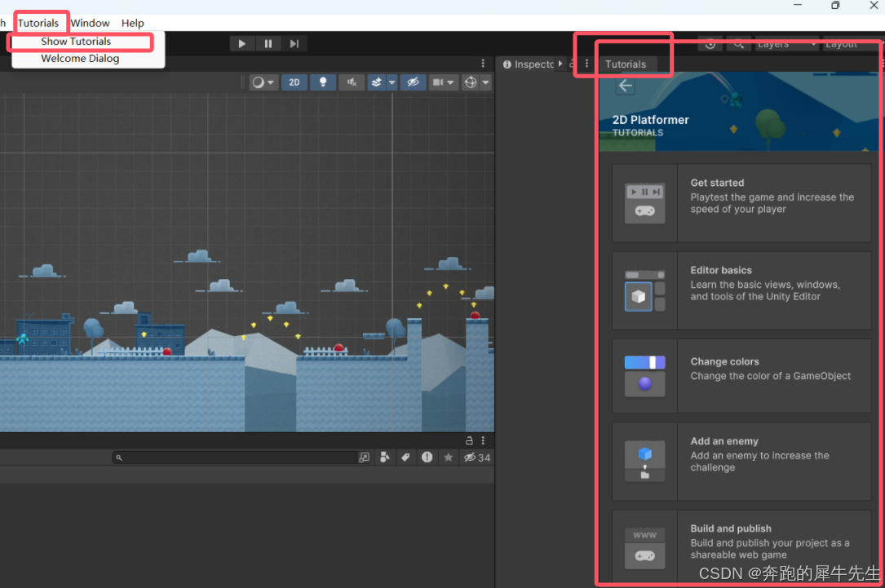The width and height of the screenshot is (885, 588).
Task: Open the Layers dropdown
Action: click(x=787, y=44)
